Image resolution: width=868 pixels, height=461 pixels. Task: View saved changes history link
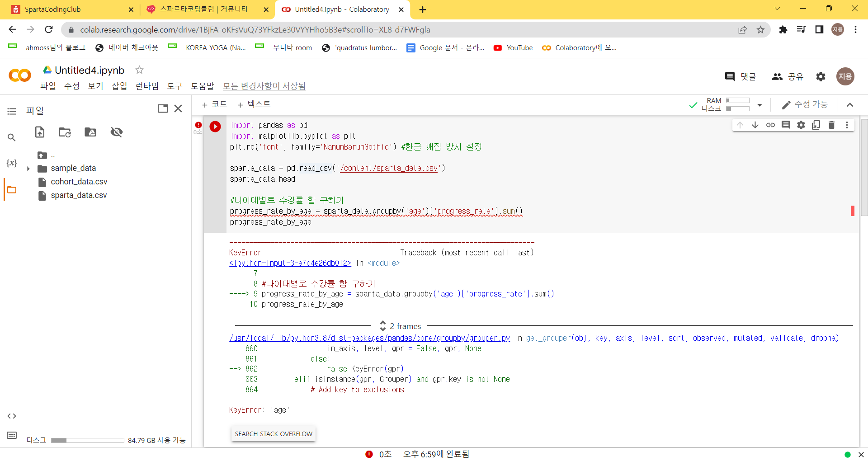pos(264,86)
